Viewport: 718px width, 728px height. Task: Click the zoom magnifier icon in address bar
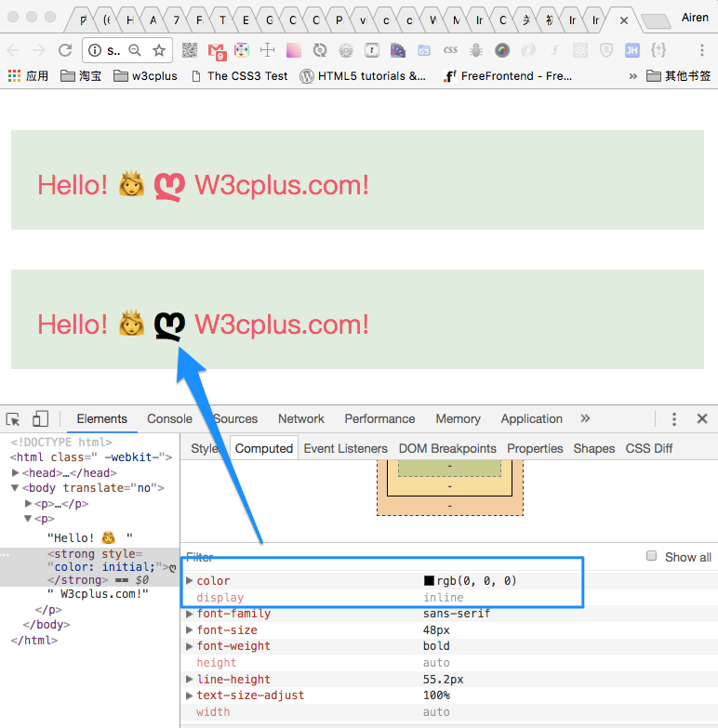pos(135,50)
